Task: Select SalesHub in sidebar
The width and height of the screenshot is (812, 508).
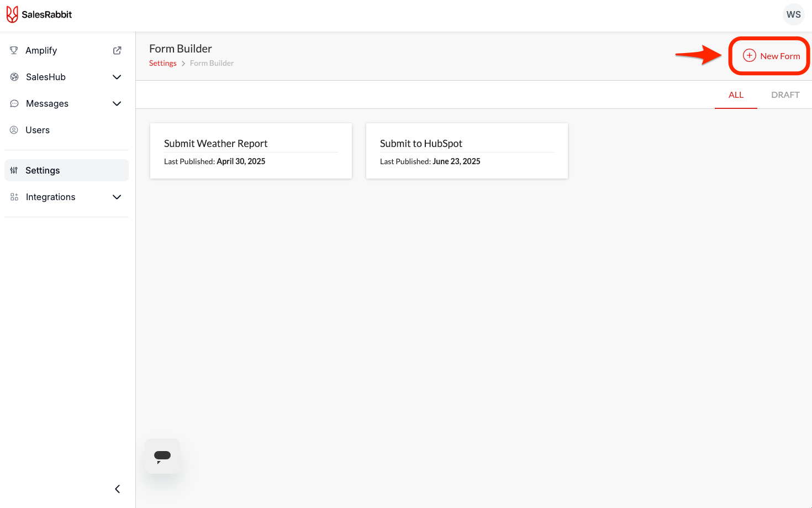Action: click(66, 77)
